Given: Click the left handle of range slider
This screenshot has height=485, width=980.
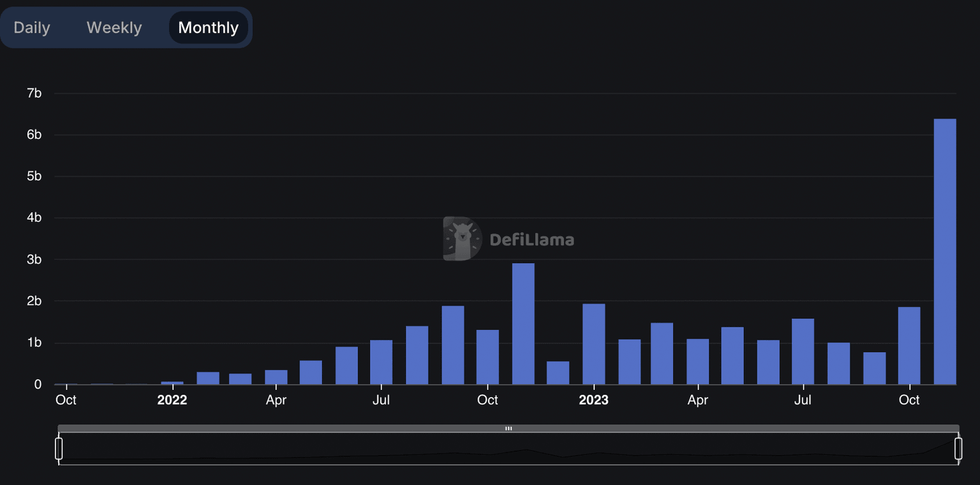Looking at the screenshot, I should (59, 449).
